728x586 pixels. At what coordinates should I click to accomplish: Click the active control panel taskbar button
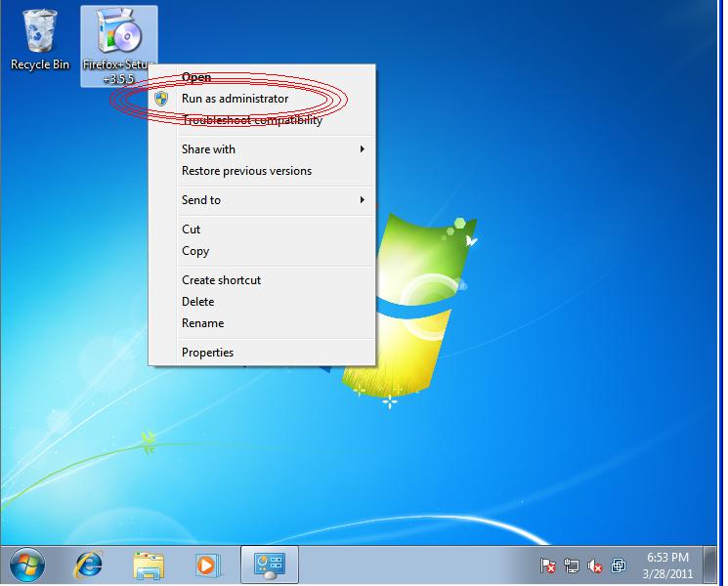270,565
